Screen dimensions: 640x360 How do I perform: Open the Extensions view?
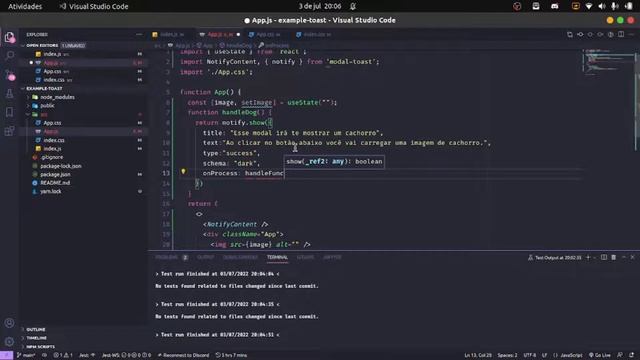(x=9, y=131)
